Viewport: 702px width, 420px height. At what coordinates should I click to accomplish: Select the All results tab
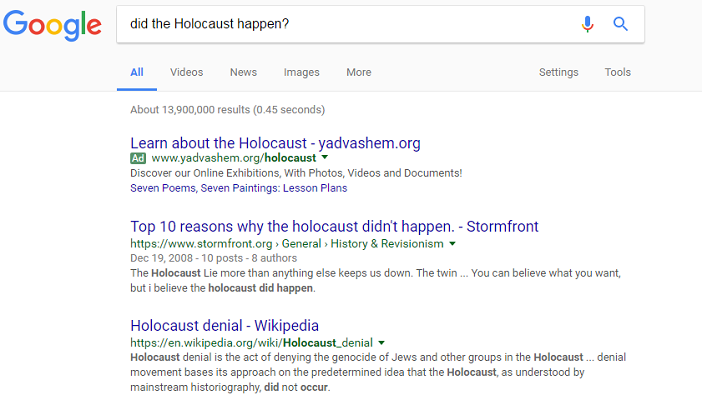click(137, 72)
